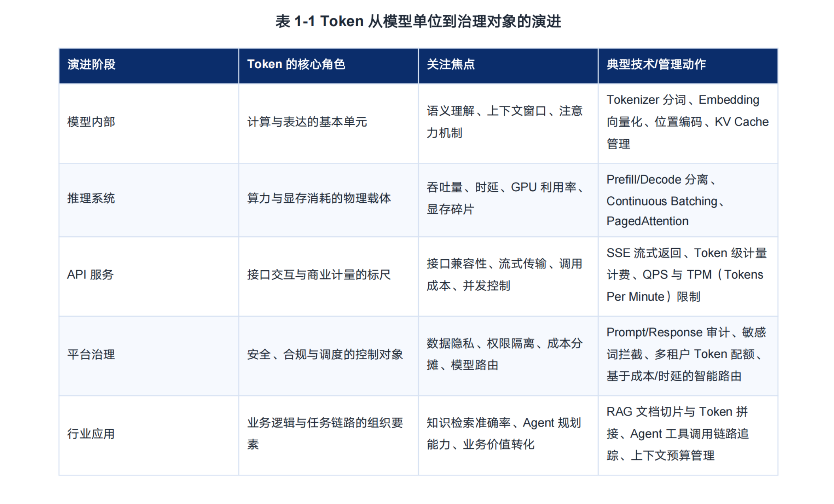Click the table title '表 1-1 Token 从模型单位到治理对象的演进'

(418, 21)
